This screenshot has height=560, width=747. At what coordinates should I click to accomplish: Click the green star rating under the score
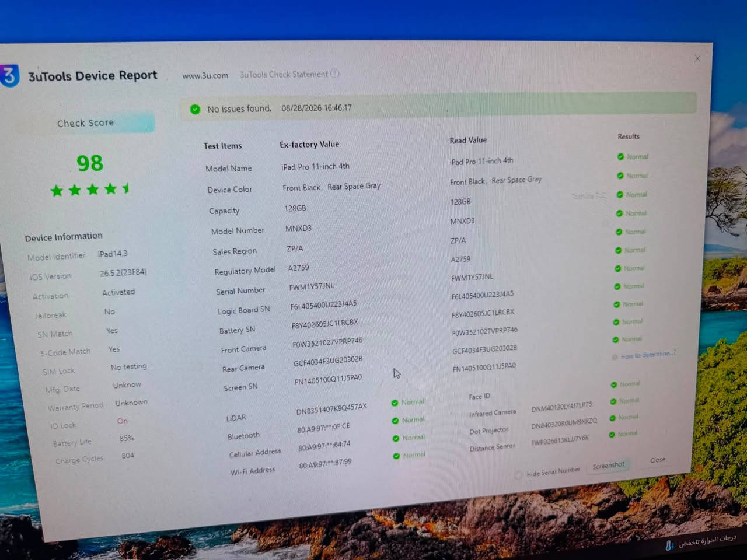pyautogui.click(x=90, y=190)
